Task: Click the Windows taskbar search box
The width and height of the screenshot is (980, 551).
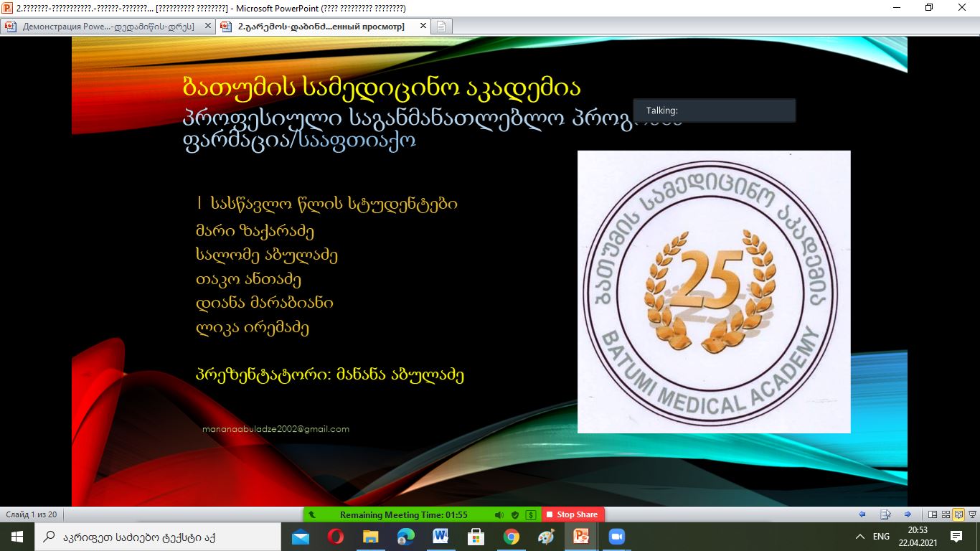Action: (158, 537)
